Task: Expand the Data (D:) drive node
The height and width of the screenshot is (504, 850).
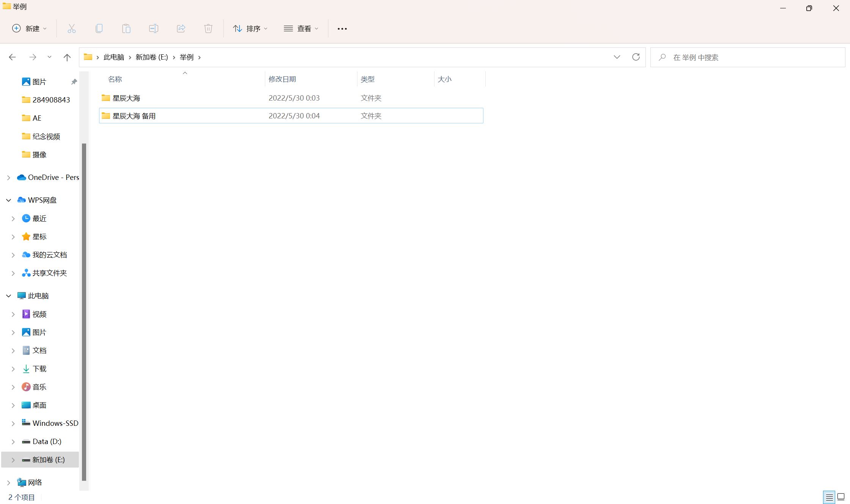Action: pos(13,442)
